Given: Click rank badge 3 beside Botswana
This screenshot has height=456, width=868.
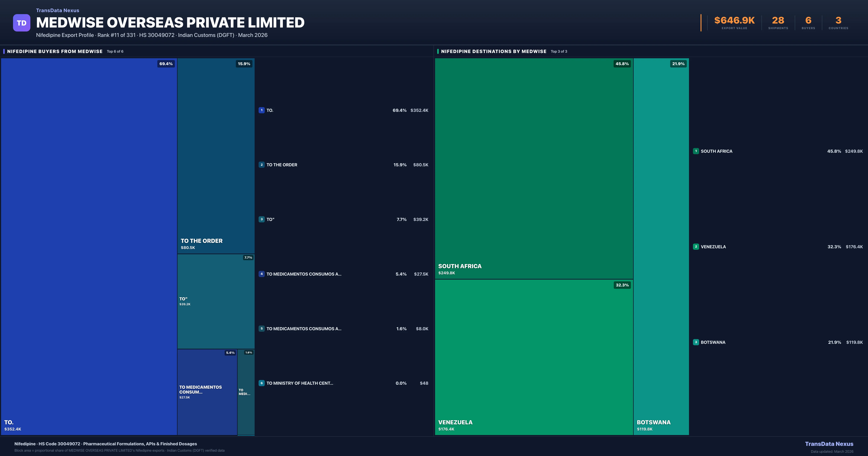Looking at the screenshot, I should [696, 342].
